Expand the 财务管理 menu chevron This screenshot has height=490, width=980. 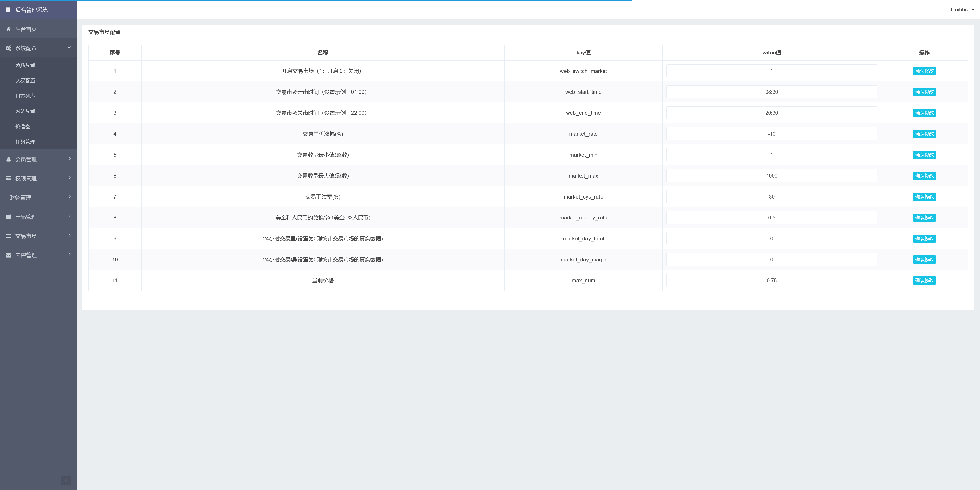[70, 197]
